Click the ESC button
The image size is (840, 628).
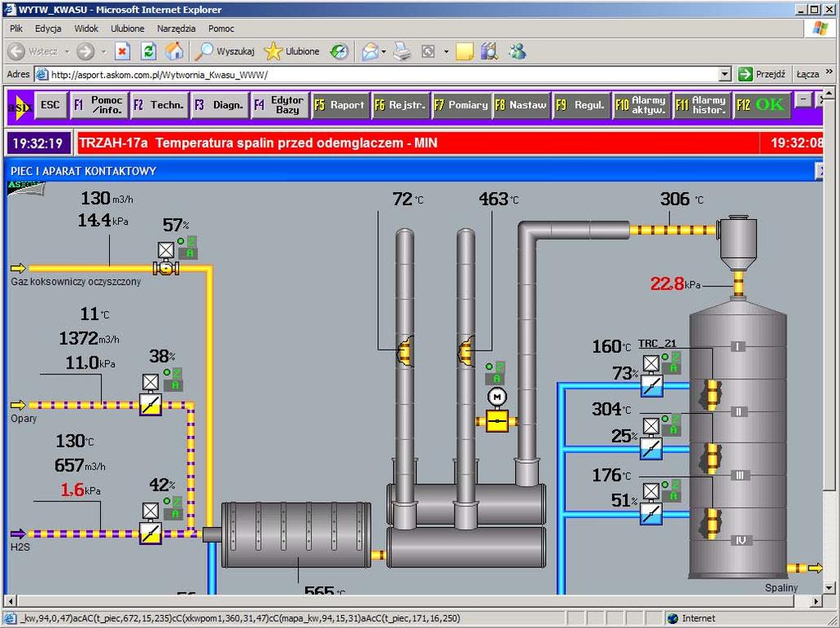point(50,105)
